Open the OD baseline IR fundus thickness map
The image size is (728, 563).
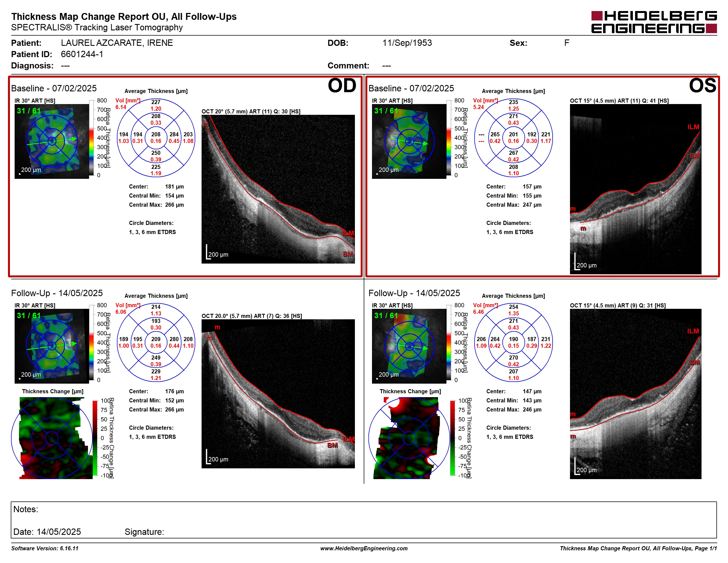click(52, 141)
